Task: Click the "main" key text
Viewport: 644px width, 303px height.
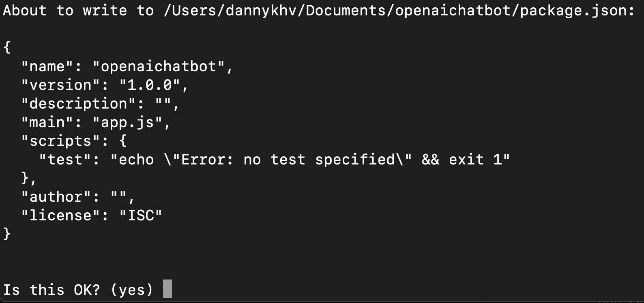Action: click(x=47, y=122)
